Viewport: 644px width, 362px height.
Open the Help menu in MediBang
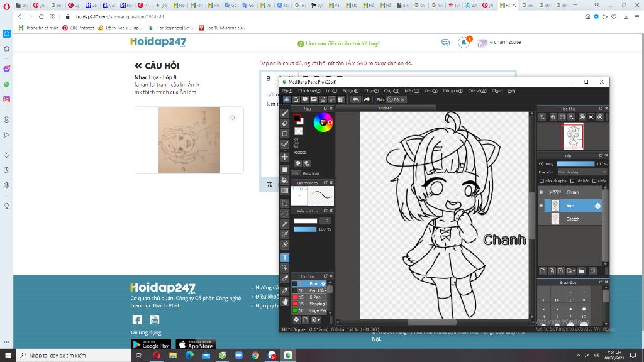coord(512,90)
